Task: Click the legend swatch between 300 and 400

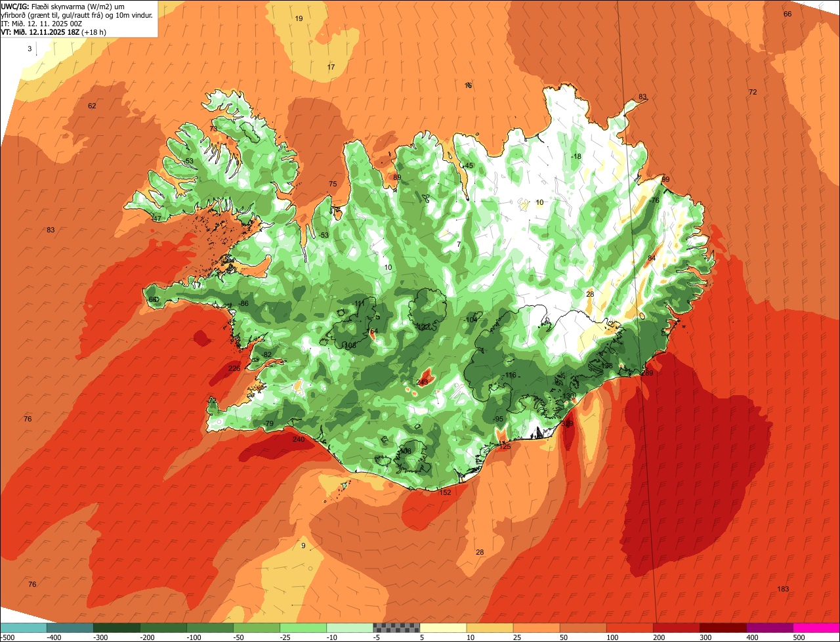Action: click(723, 628)
